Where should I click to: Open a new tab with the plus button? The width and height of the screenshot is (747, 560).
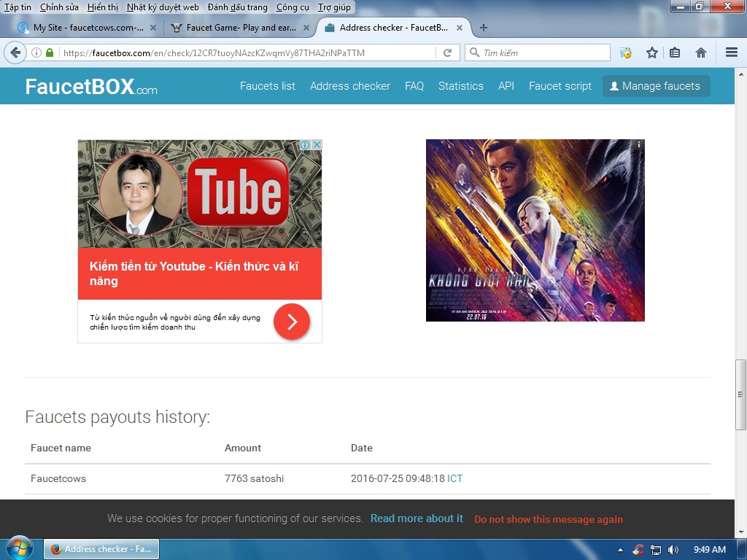point(484,28)
